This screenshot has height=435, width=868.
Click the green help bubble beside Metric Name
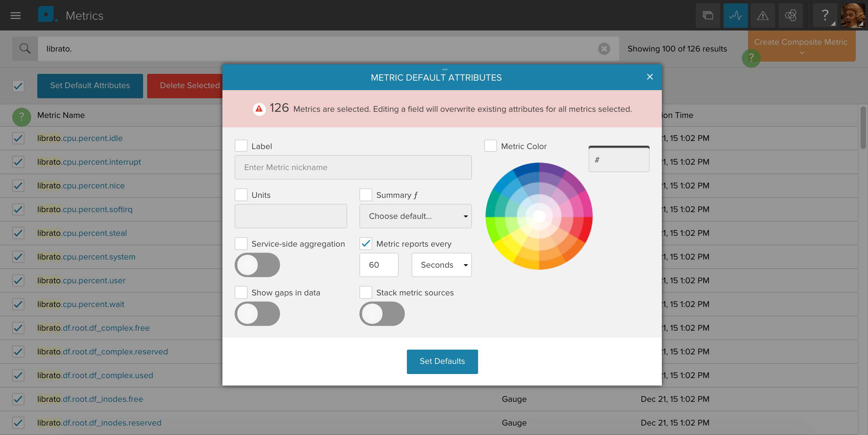[22, 117]
